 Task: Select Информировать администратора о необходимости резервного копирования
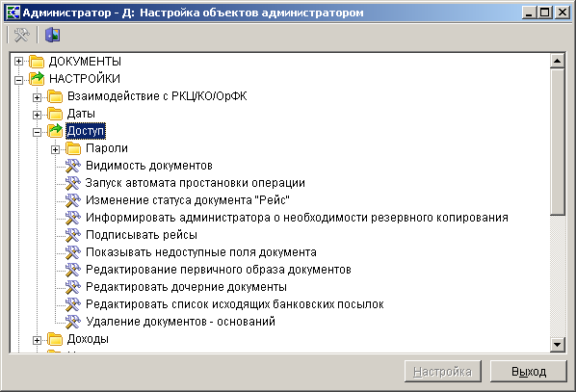[297, 218]
